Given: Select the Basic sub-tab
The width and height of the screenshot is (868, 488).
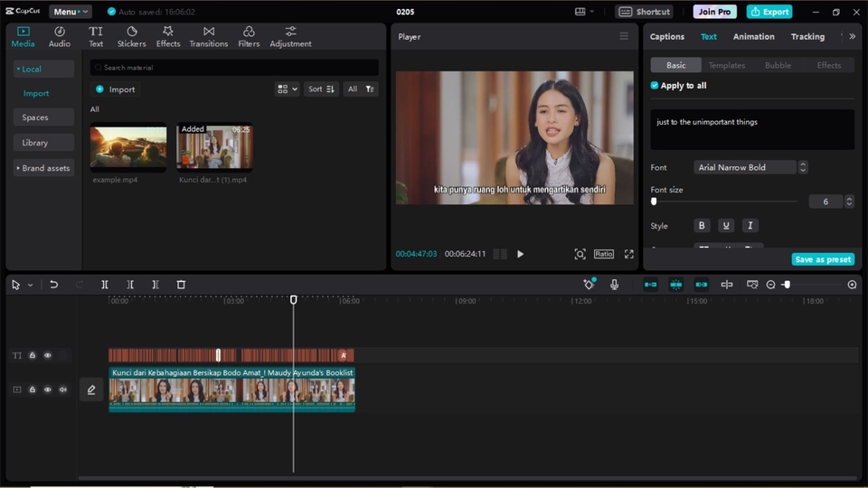Looking at the screenshot, I should [676, 65].
